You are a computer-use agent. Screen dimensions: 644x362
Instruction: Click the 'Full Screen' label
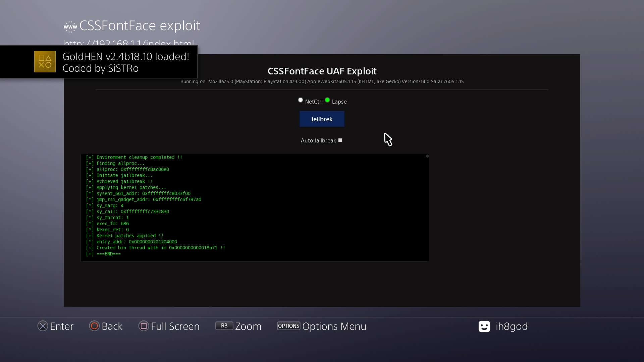click(x=175, y=326)
